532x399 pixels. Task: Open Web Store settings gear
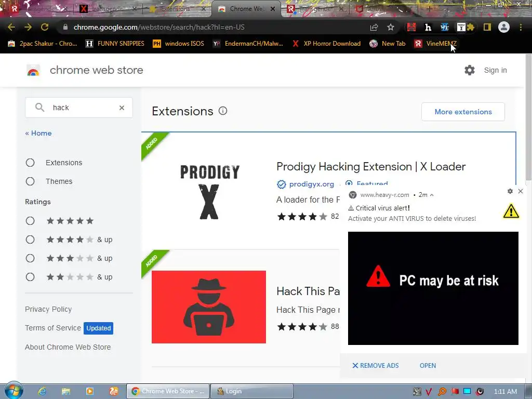470,70
